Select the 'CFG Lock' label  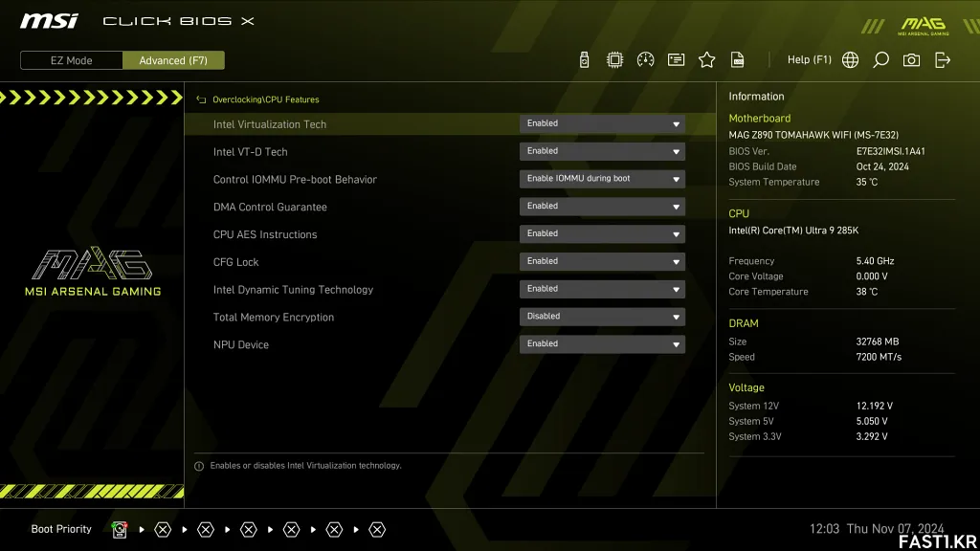[x=235, y=262]
